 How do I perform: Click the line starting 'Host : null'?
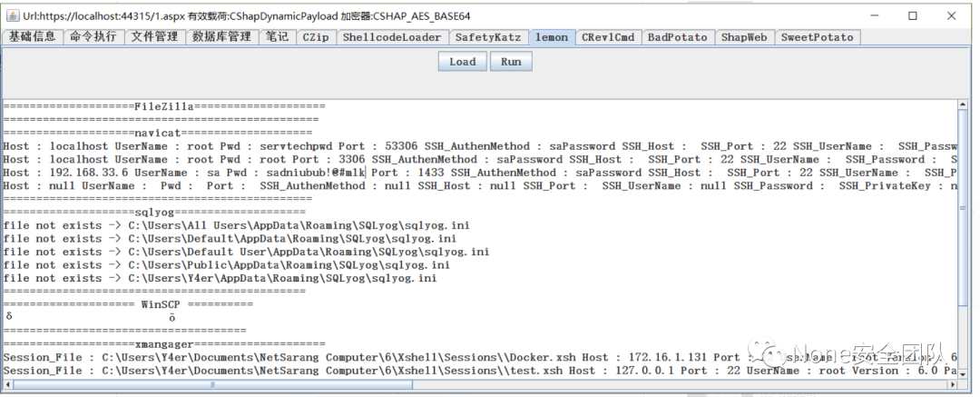[x=480, y=185]
